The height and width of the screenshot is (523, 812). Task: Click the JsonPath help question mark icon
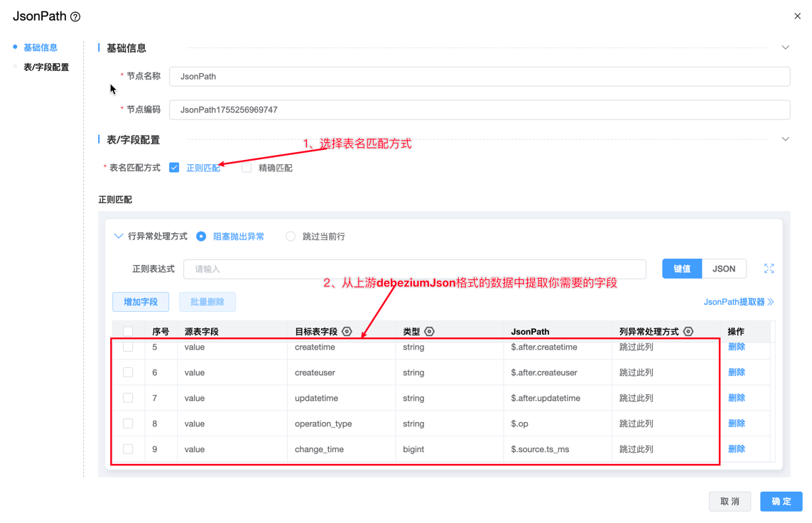click(75, 16)
